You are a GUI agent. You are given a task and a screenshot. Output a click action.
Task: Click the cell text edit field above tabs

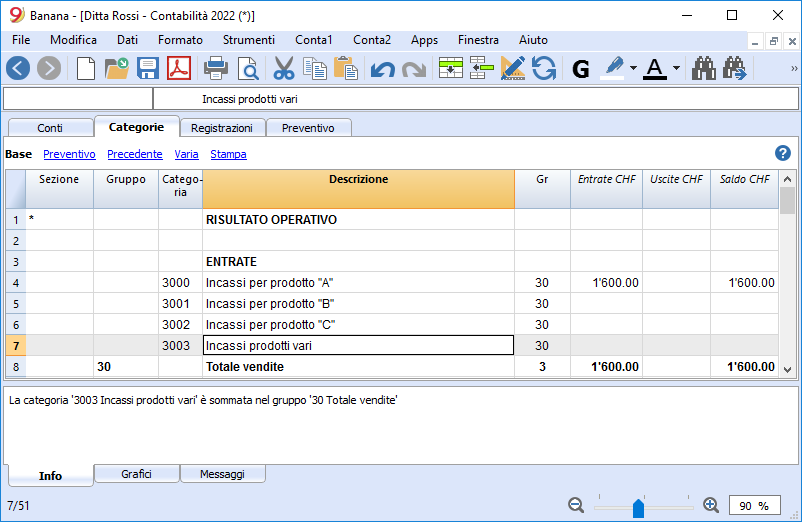coord(476,99)
